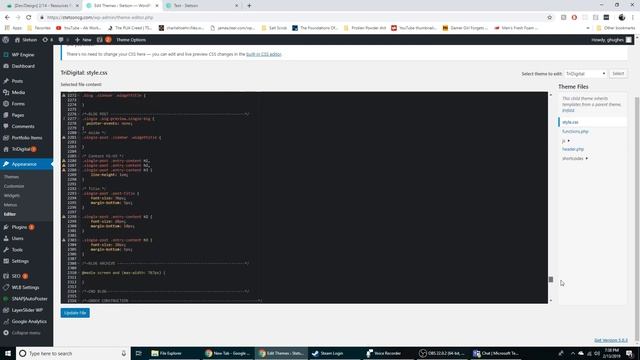Open the TriDigital sidebar item
This screenshot has width=640, height=360.
[21, 149]
